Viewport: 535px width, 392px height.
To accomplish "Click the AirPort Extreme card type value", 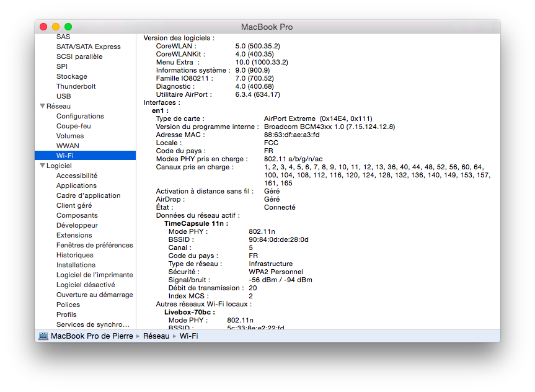I will pos(318,118).
